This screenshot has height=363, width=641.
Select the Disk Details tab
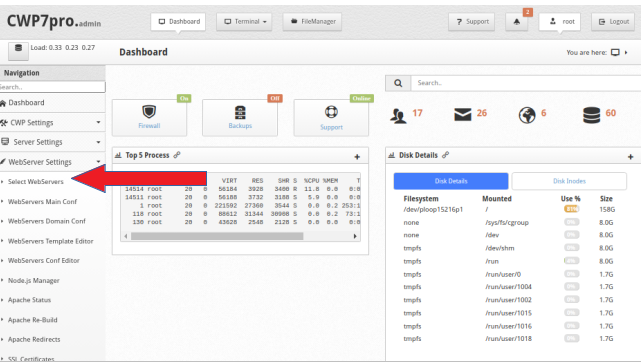click(451, 181)
